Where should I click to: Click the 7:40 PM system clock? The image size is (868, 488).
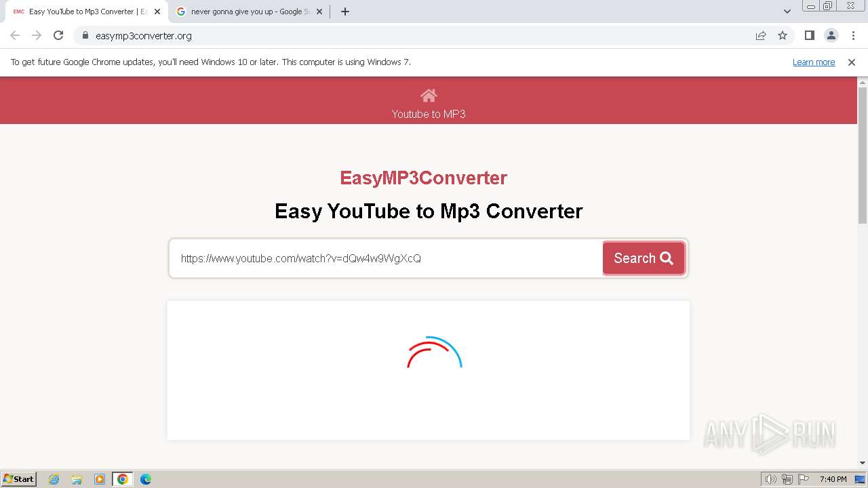(833, 479)
